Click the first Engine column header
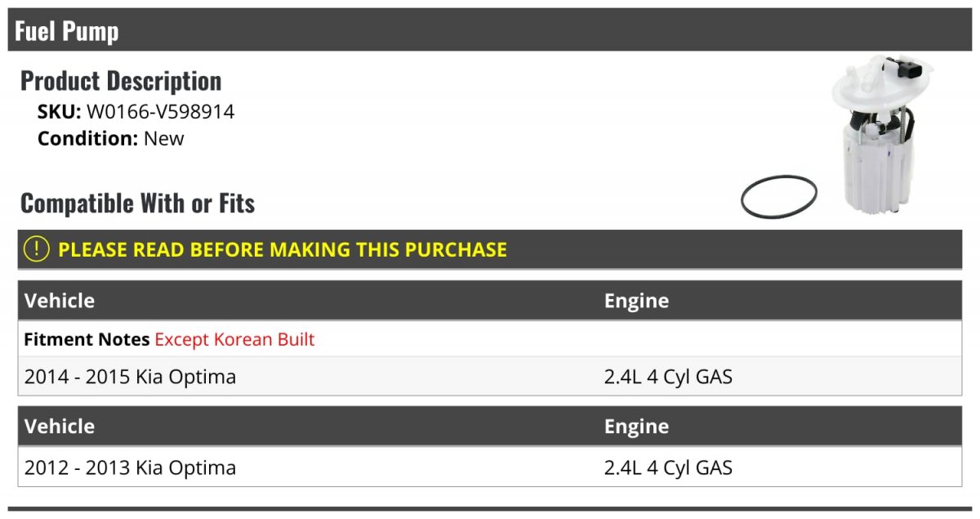This screenshot has width=980, height=519. click(636, 300)
